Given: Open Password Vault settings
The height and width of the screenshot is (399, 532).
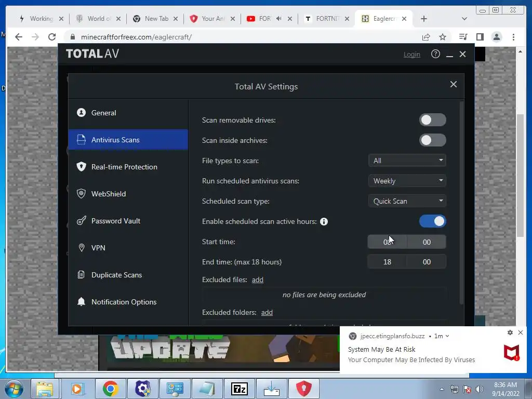Looking at the screenshot, I should click(128, 221).
